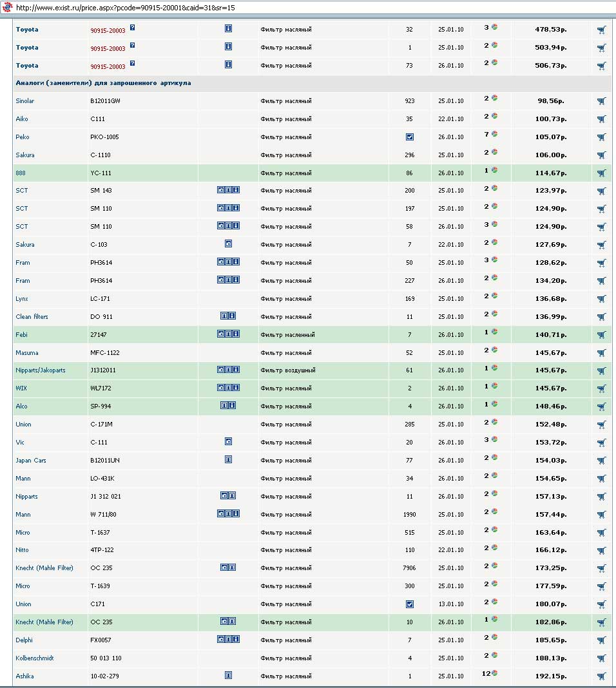
Task: Click cart icon in Ashika 10-02-279 row
Action: (x=601, y=676)
